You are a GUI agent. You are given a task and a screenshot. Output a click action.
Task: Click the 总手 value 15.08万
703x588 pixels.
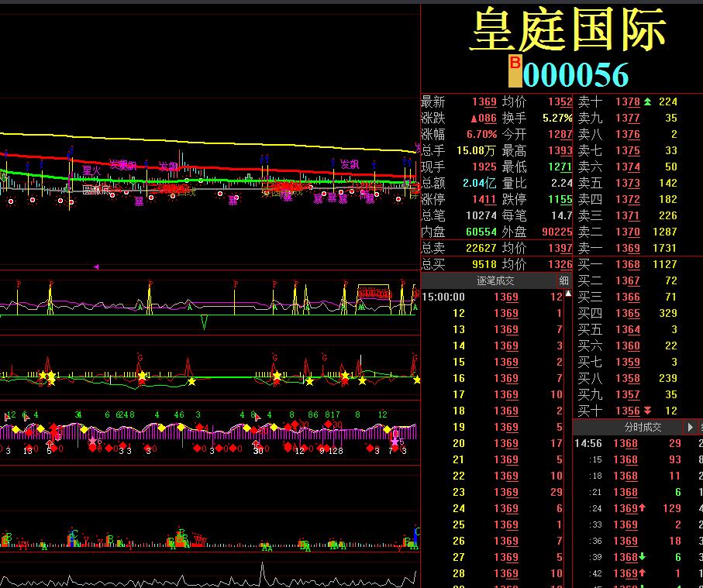coord(476,150)
